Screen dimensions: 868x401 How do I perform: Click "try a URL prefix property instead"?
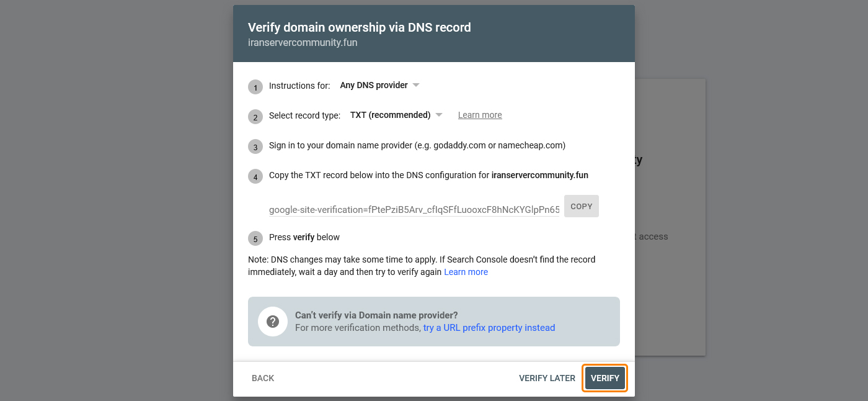[x=489, y=328]
